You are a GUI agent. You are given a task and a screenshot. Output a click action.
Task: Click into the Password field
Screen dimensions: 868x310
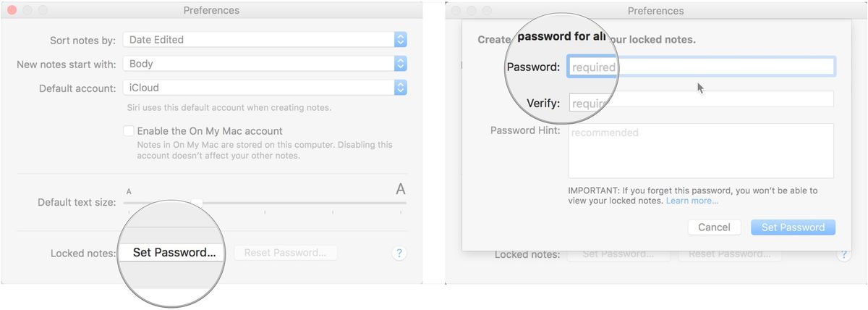point(701,67)
